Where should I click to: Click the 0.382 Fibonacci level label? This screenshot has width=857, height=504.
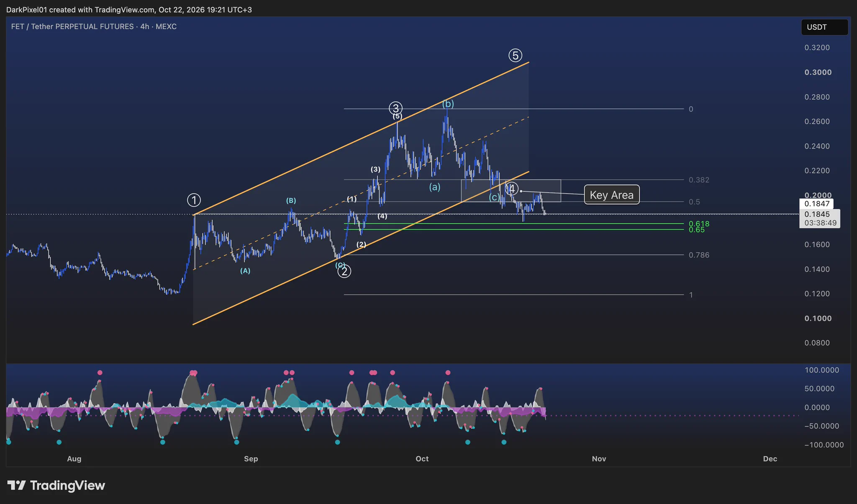coord(699,180)
